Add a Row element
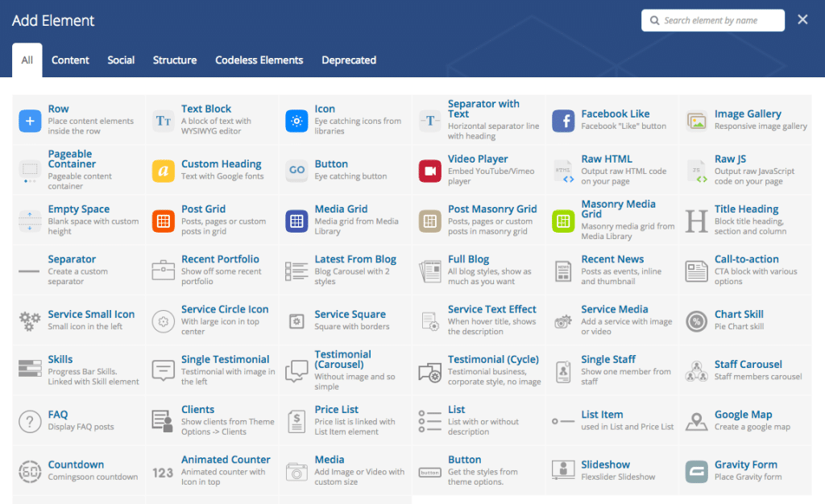 pos(29,119)
